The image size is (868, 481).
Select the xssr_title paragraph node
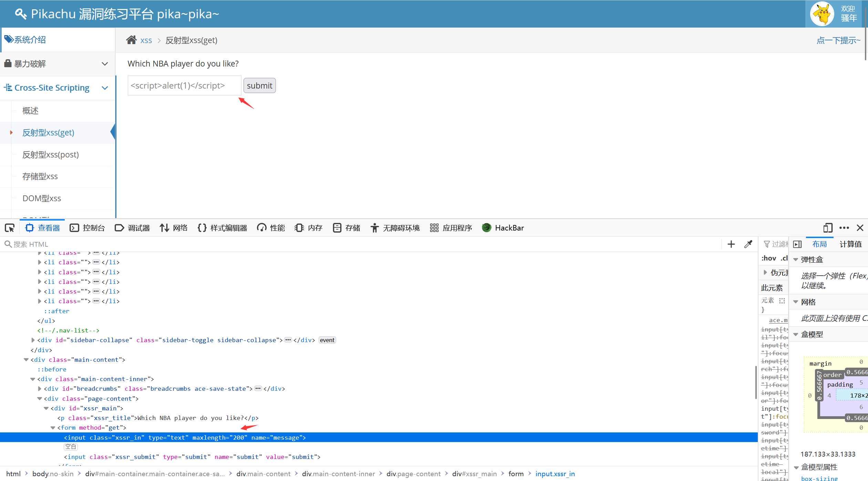point(158,418)
